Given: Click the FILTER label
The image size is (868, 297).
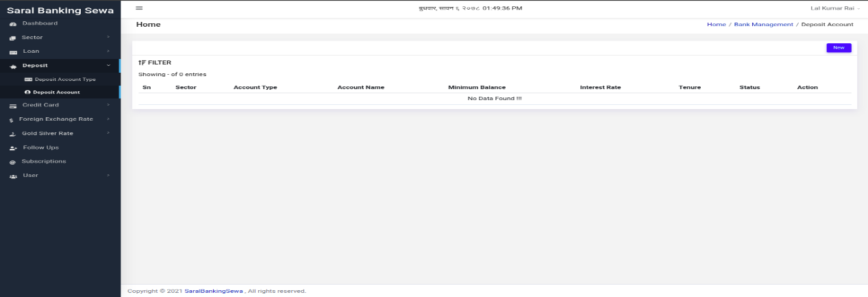Looking at the screenshot, I should click(x=160, y=62).
